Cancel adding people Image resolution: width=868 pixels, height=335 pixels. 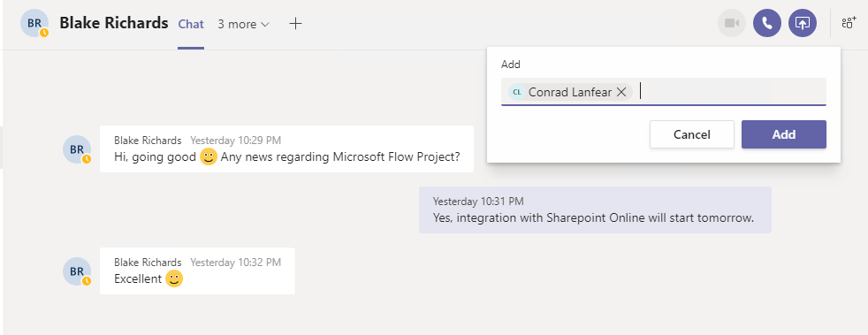[692, 134]
